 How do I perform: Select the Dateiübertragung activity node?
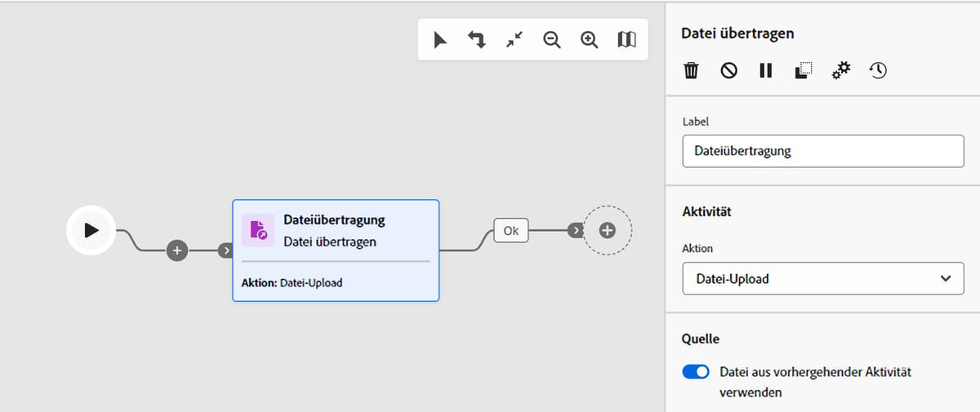click(336, 250)
